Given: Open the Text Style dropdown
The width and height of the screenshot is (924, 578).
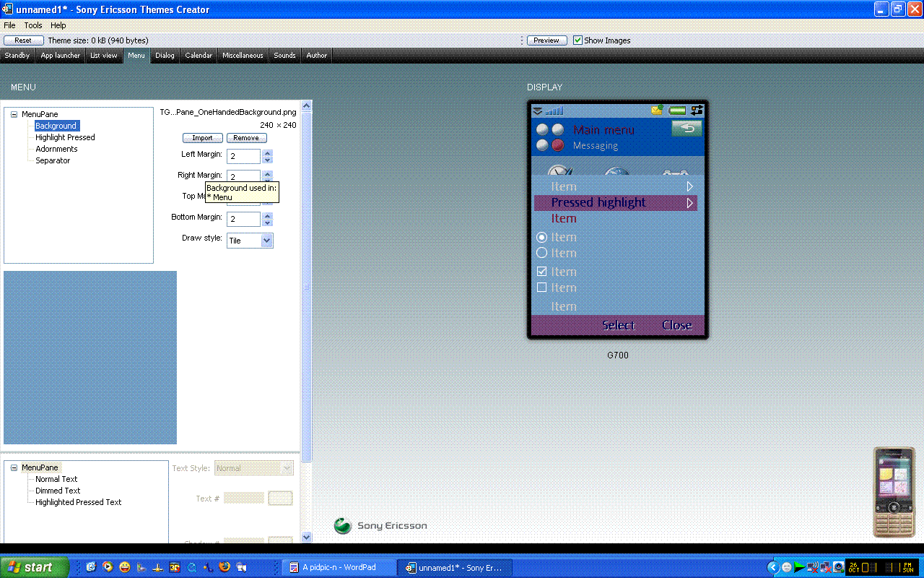Looking at the screenshot, I should click(287, 468).
